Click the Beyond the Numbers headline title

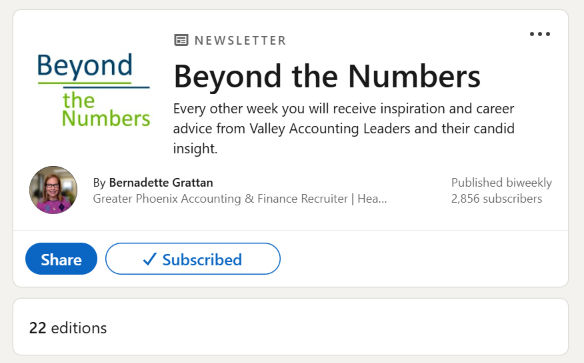pyautogui.click(x=327, y=77)
